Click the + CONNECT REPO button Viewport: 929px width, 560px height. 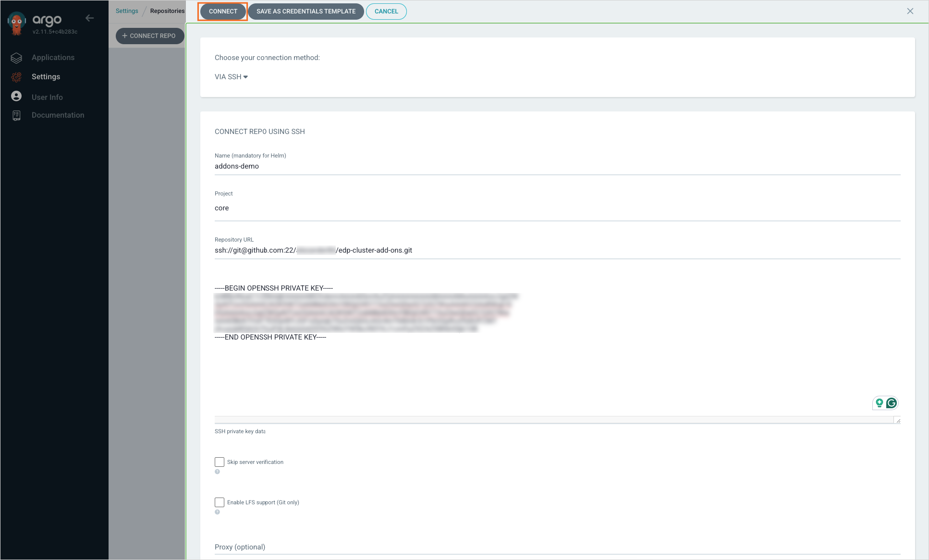149,36
